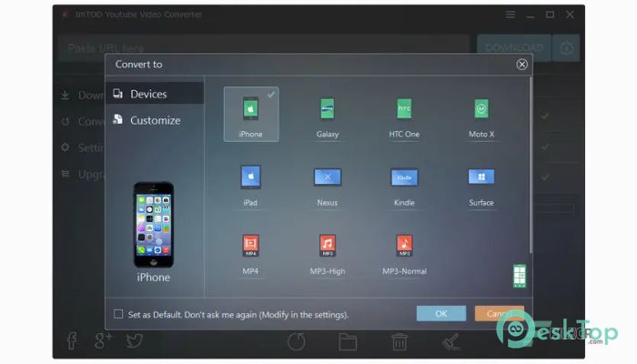Open the hamburger menu in title bar
Image resolution: width=637 pixels, height=364 pixels.
coord(511,15)
